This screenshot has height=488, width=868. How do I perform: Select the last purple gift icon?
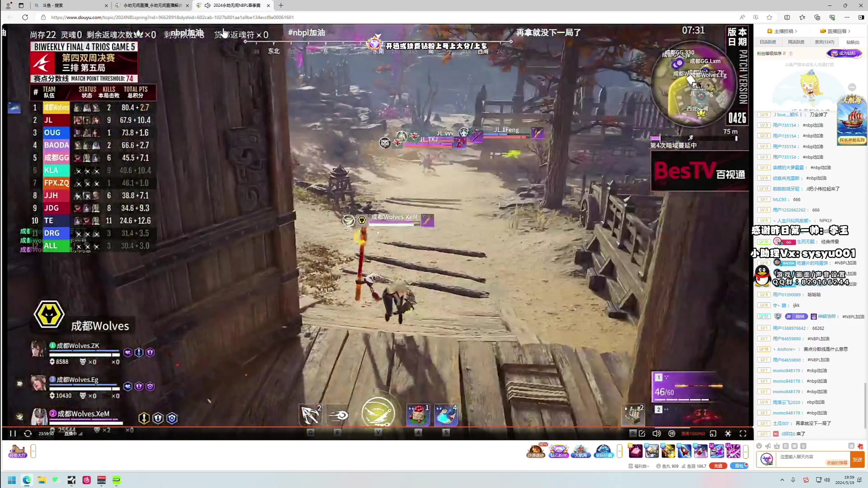click(733, 451)
